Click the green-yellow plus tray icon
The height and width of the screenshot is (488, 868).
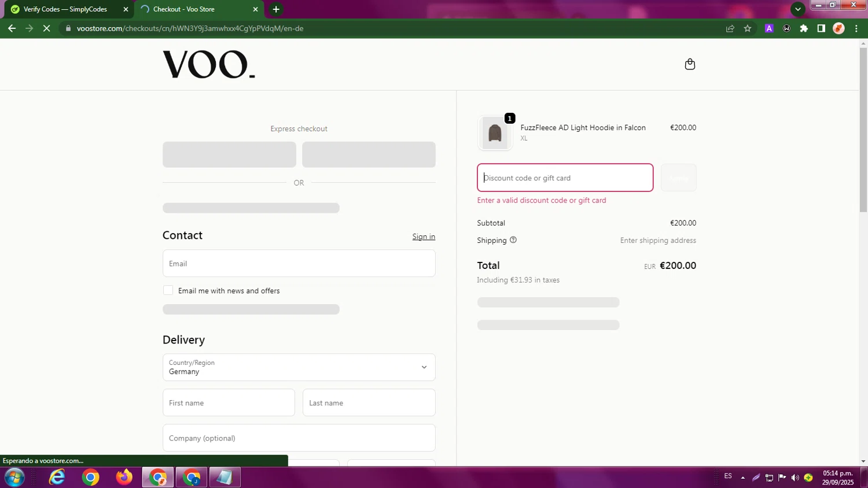tap(808, 478)
